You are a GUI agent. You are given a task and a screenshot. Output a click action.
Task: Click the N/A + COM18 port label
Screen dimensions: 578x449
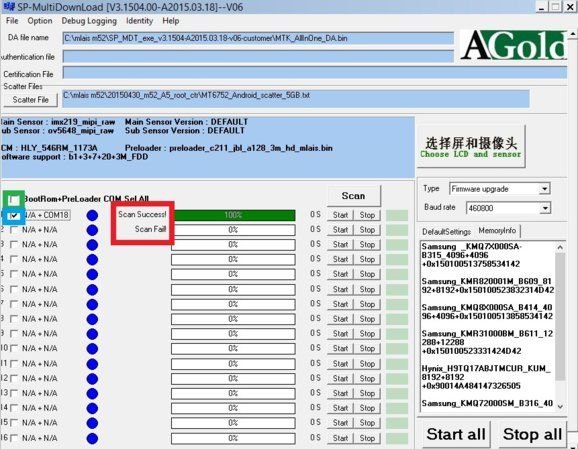(x=46, y=215)
